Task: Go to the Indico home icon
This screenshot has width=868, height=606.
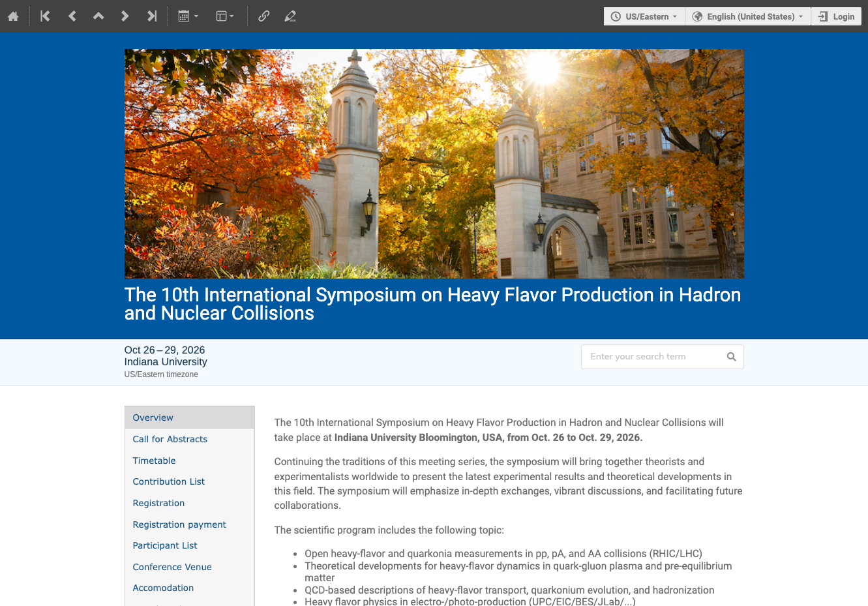Action: 13,16
